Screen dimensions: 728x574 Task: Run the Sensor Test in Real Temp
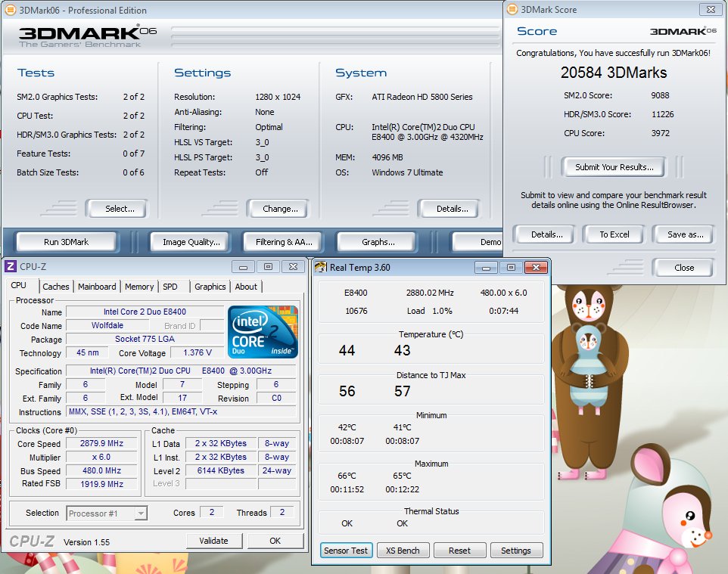click(x=345, y=551)
